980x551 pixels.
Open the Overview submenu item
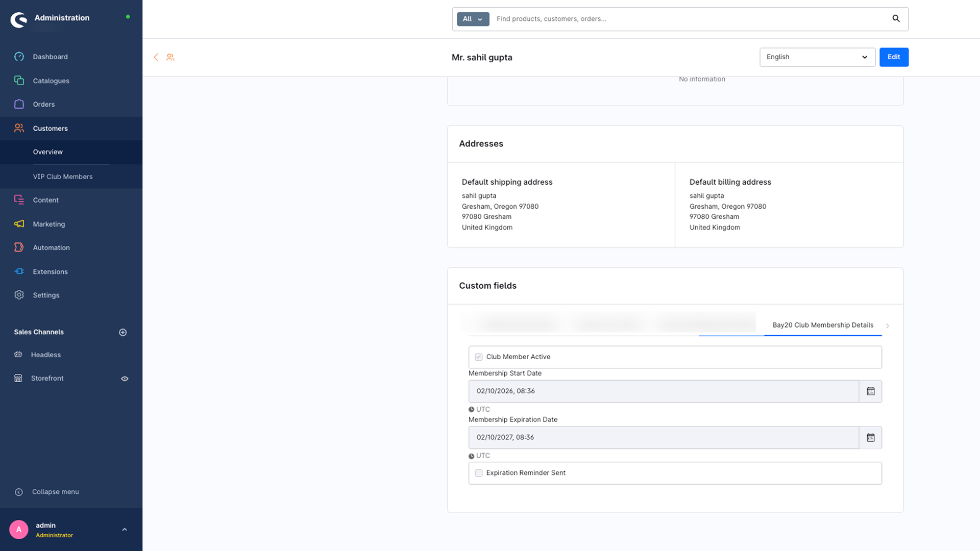pyautogui.click(x=48, y=152)
